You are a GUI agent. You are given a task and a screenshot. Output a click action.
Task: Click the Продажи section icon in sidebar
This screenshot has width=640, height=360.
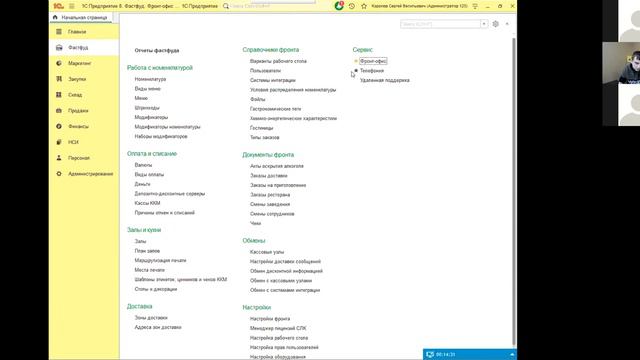(59, 111)
